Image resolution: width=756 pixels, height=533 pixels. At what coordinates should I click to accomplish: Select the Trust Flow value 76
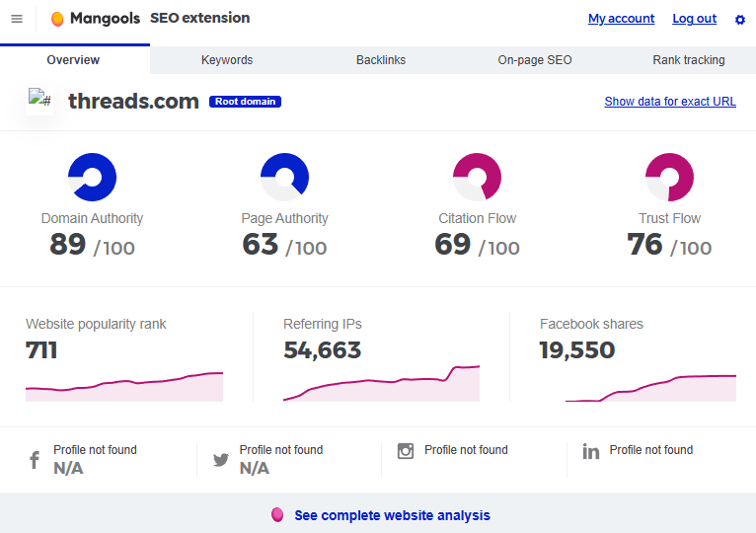click(644, 244)
